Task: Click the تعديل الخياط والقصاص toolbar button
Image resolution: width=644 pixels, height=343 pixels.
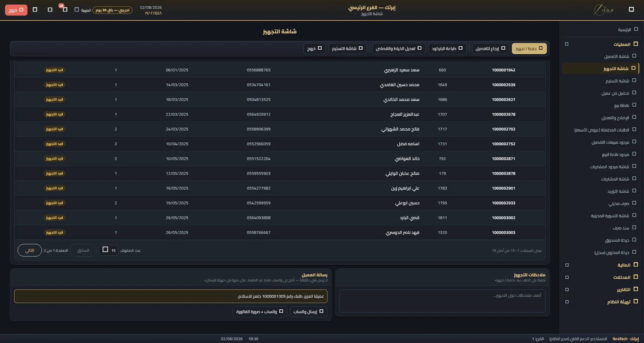Action: coord(399,48)
